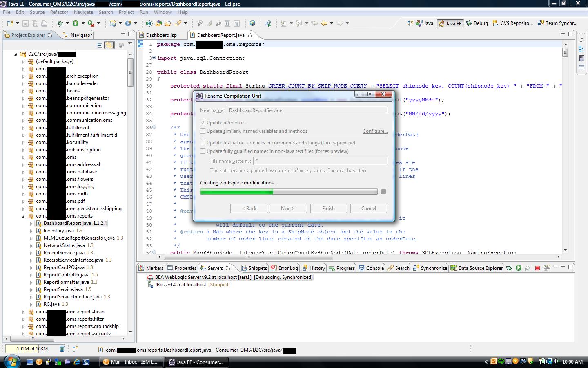Expand the ReportService.java tree item
Viewport: 588px width, 368px height.
pos(31,289)
